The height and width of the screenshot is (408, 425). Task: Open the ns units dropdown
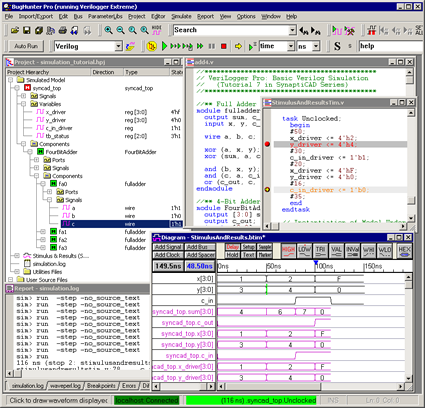316,46
